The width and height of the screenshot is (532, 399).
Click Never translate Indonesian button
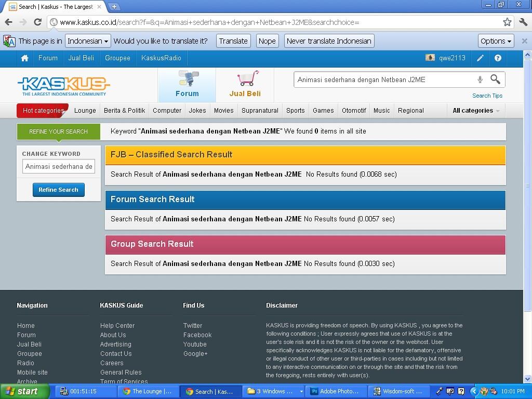tap(329, 41)
